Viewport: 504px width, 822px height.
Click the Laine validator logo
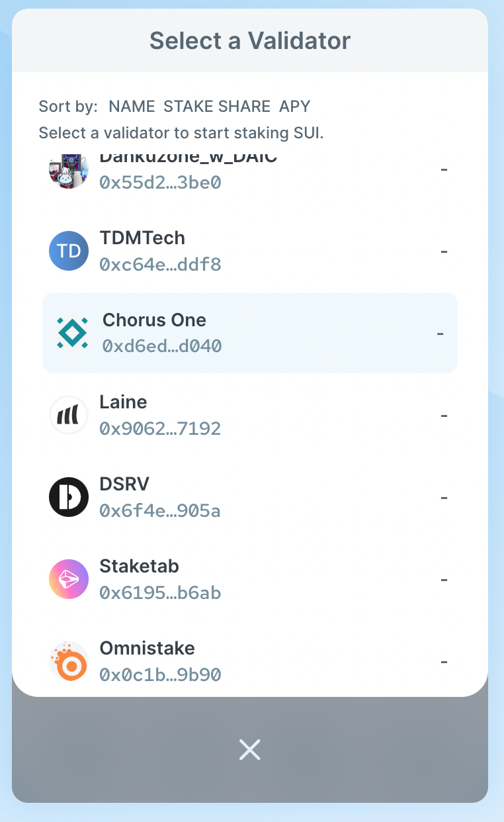(x=69, y=415)
